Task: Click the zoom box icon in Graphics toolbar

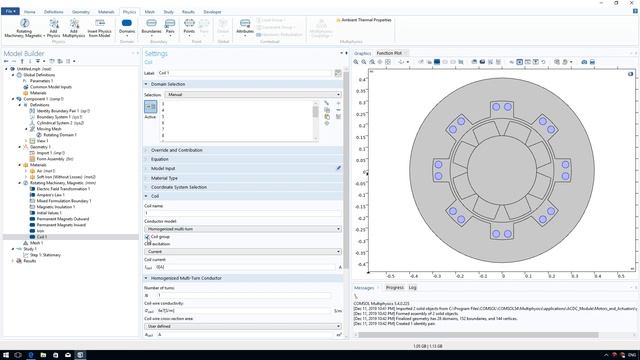Action: (372, 62)
